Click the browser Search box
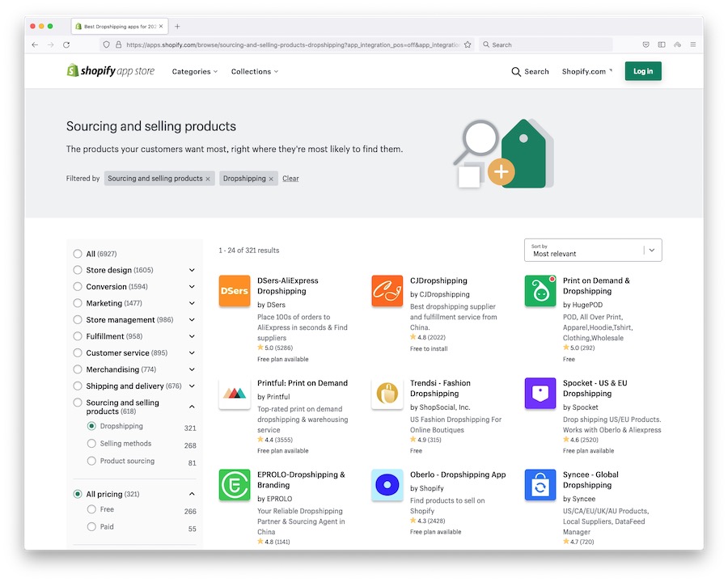 pyautogui.click(x=545, y=44)
